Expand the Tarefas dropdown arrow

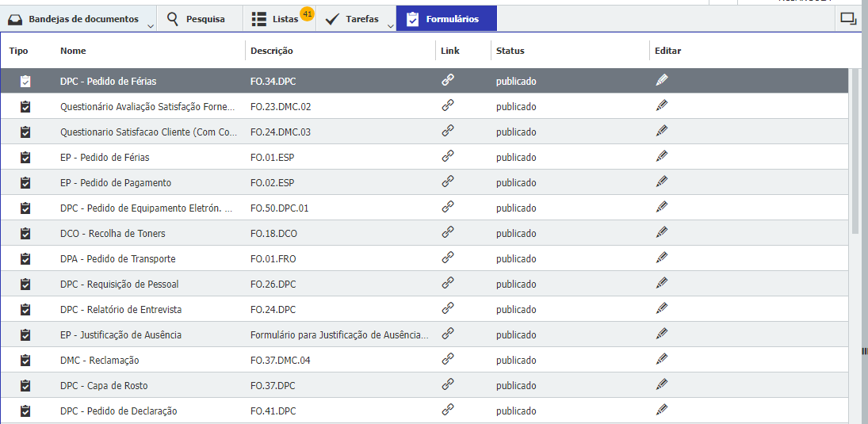(390, 26)
